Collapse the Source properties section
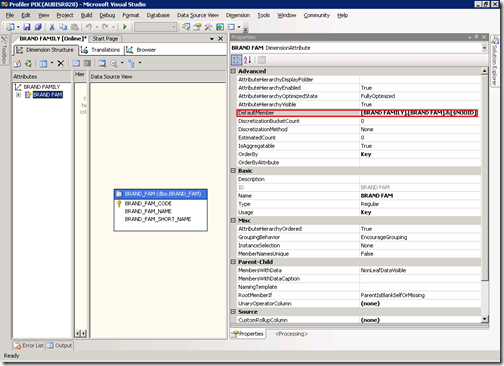Viewport: 504px width, 366px height. (233, 312)
